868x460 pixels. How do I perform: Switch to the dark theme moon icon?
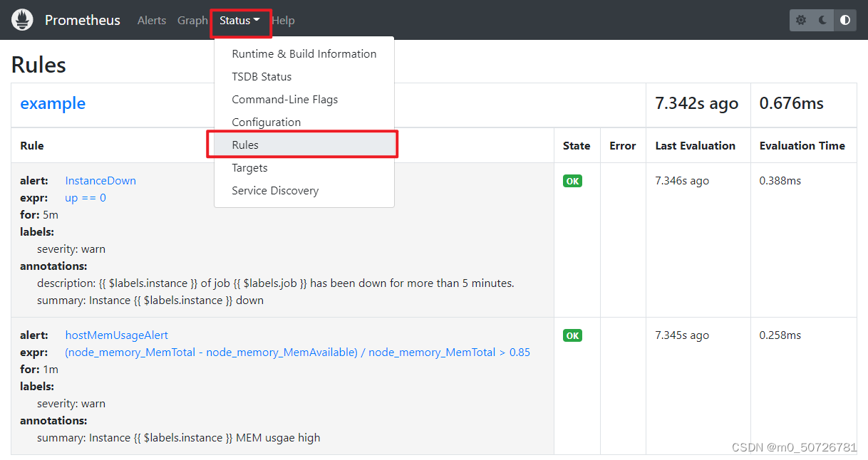tap(823, 20)
